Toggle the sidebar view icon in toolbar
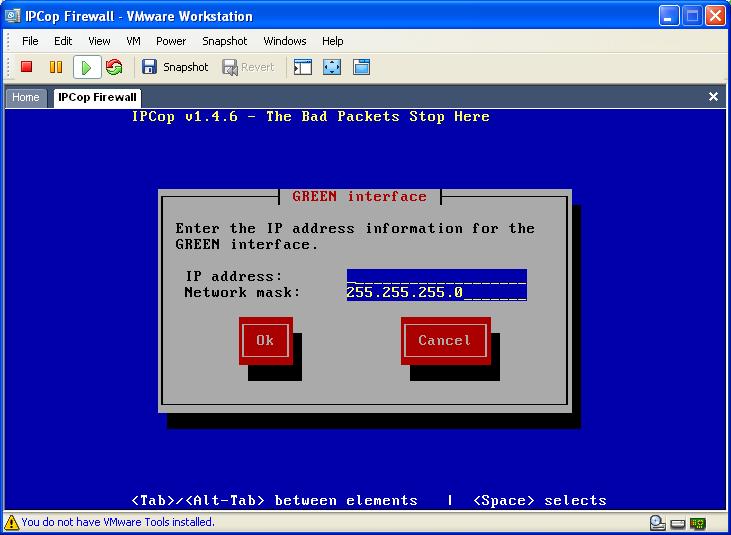The height and width of the screenshot is (535, 731). pyautogui.click(x=303, y=67)
